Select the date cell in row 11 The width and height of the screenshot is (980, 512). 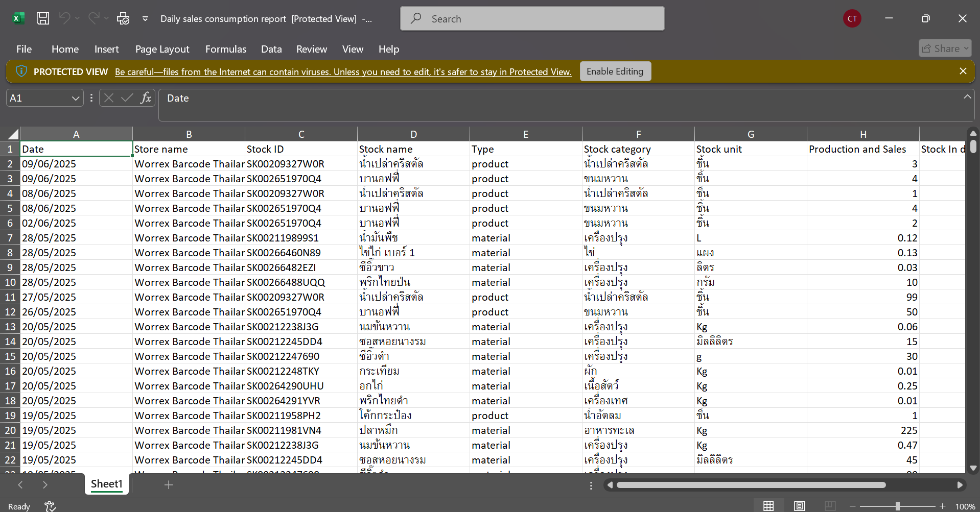tap(76, 297)
